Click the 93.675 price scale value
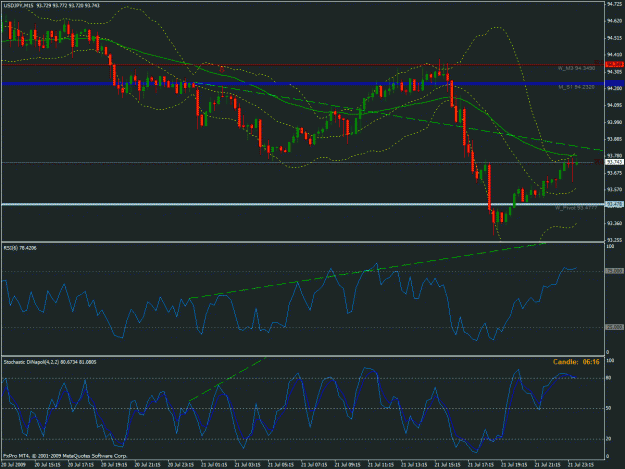Screen dimensions: 625x469 [614, 173]
